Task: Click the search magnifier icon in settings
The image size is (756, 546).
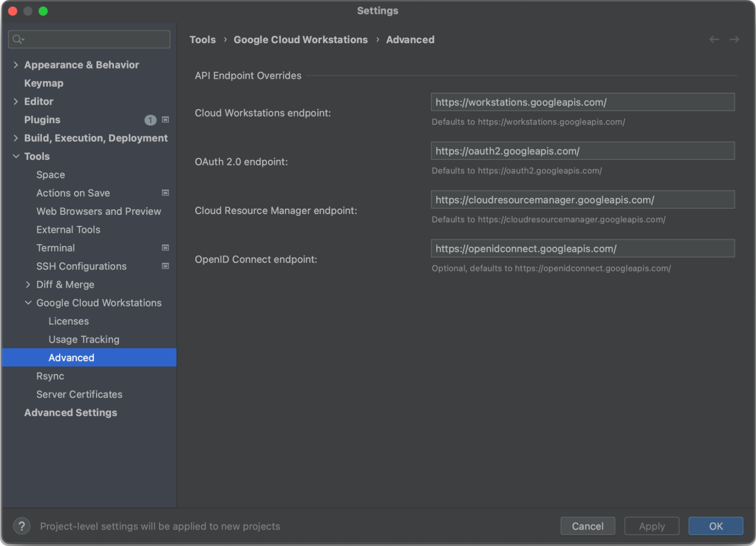Action: point(18,39)
